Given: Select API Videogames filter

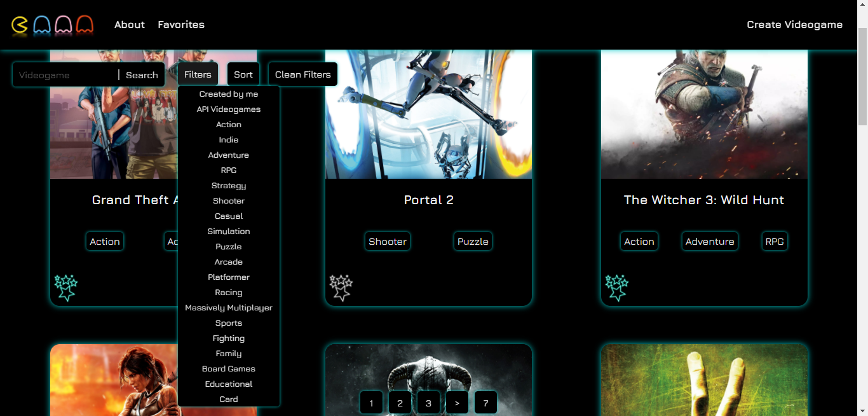Looking at the screenshot, I should pyautogui.click(x=229, y=109).
